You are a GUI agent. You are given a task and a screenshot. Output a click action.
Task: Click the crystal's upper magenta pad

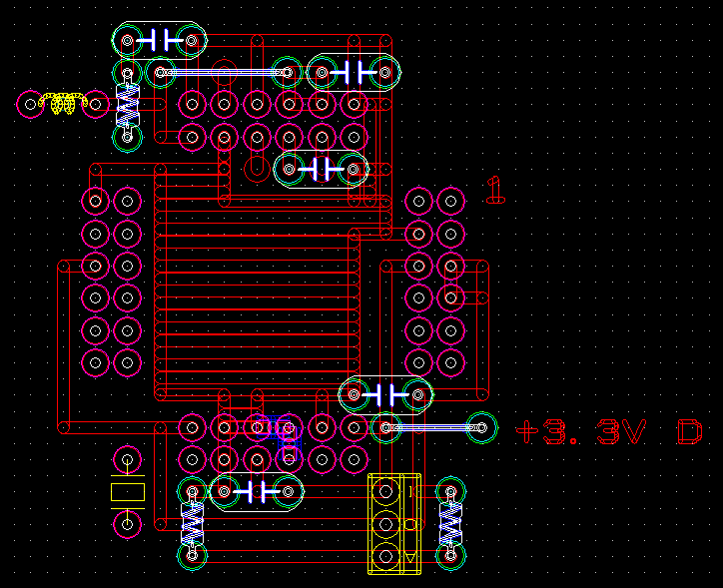point(127,459)
